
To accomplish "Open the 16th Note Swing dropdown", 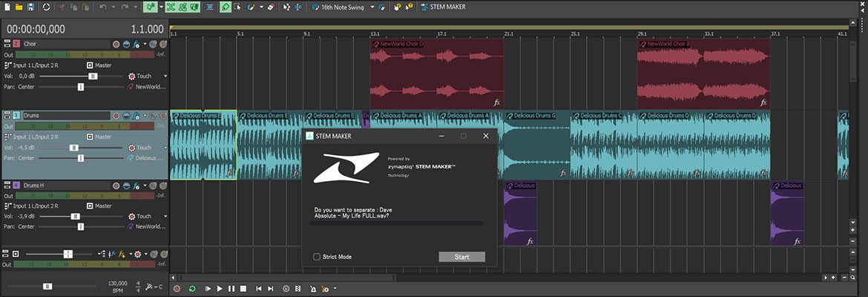I will click(x=372, y=7).
